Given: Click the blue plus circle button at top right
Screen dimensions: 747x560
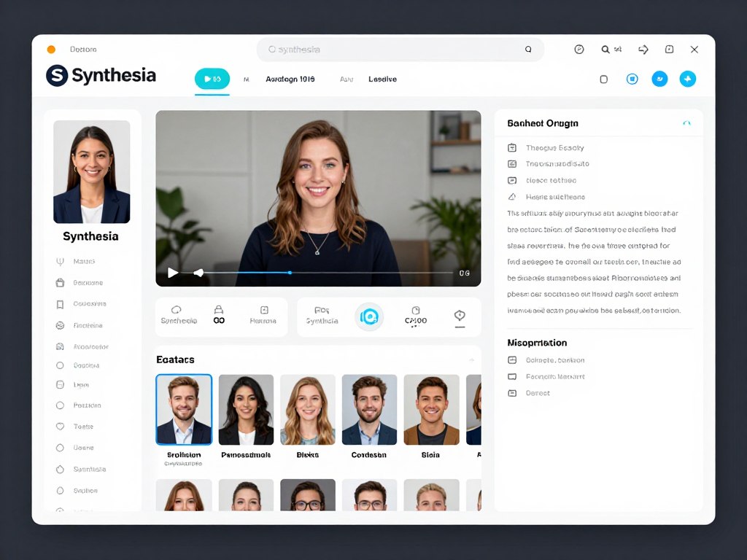Looking at the screenshot, I should (x=687, y=79).
